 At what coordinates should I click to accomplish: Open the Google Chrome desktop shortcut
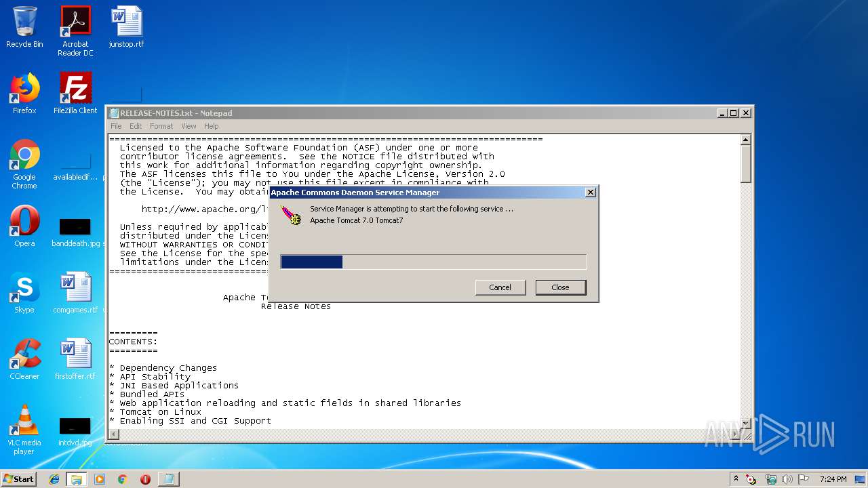[x=24, y=164]
